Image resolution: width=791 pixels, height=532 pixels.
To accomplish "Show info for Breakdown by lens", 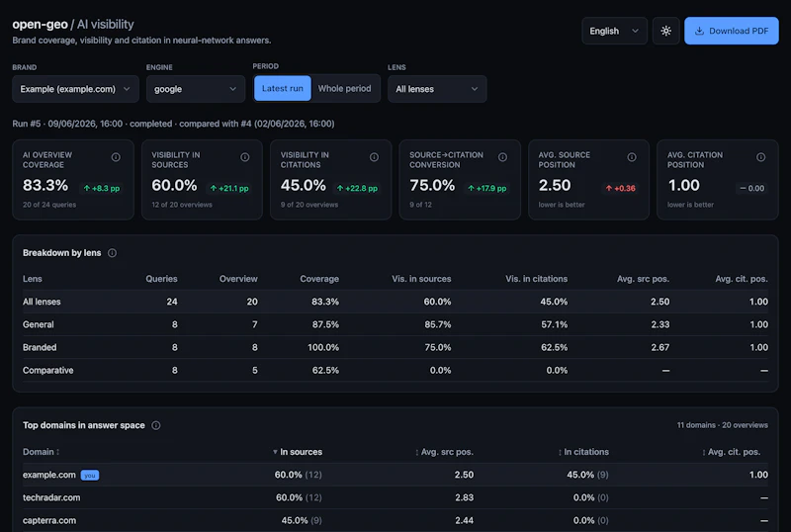I will click(x=112, y=253).
